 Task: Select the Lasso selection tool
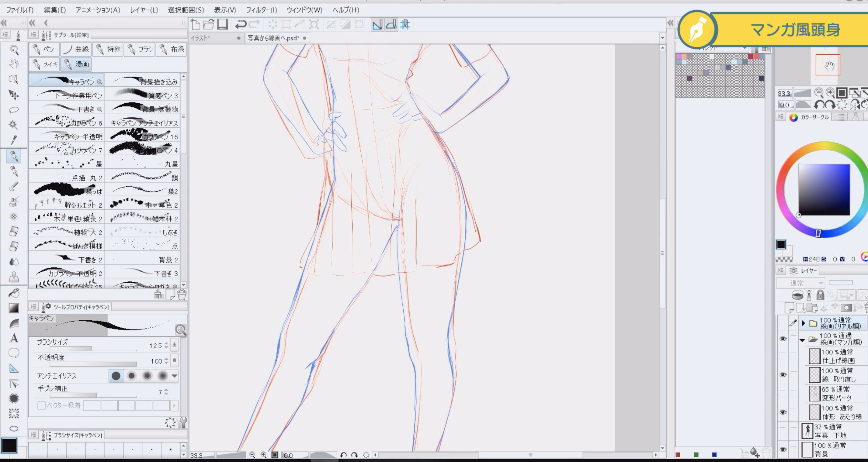point(13,110)
